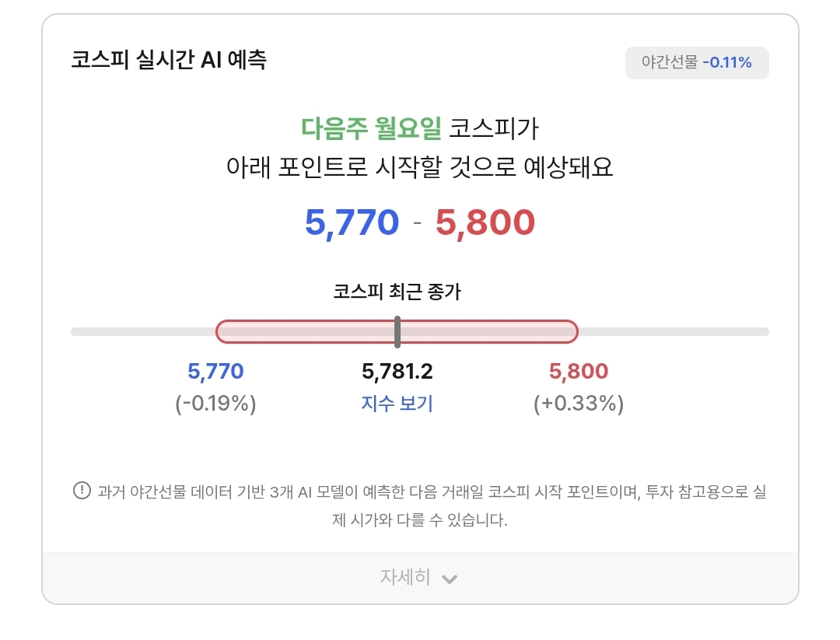
Task: Click the info icon beside the disclaimer
Action: pos(82,491)
